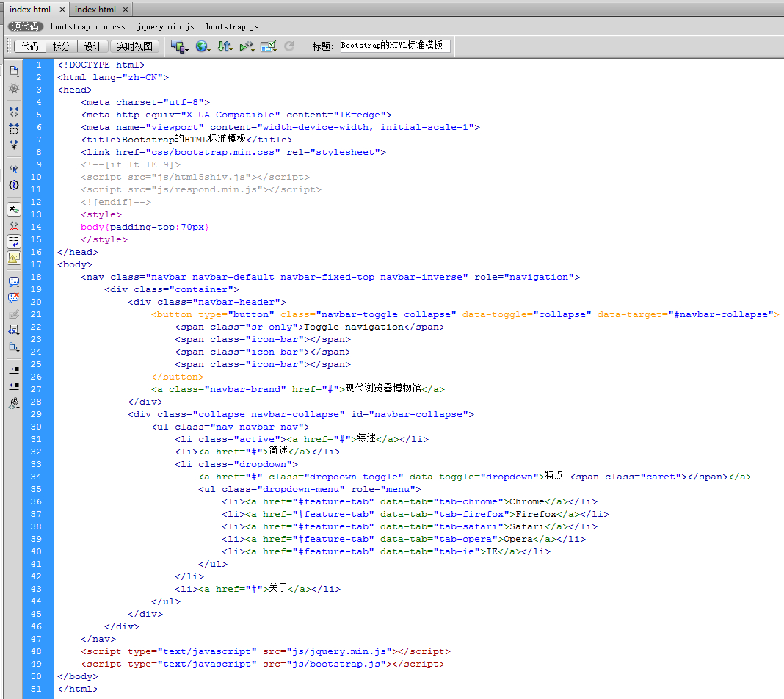Apply Comment using the speech bubble icon
Image resolution: width=784 pixels, height=699 pixels.
click(x=14, y=281)
